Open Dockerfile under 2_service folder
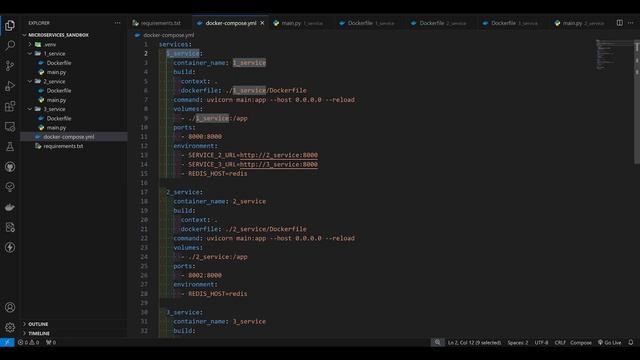This screenshot has height=360, width=640. [x=59, y=91]
